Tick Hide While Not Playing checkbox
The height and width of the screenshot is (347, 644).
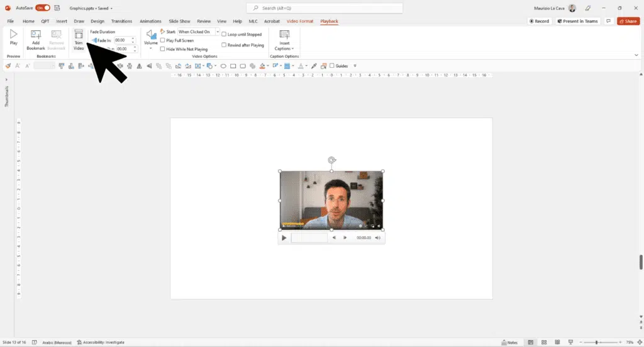[x=163, y=48]
